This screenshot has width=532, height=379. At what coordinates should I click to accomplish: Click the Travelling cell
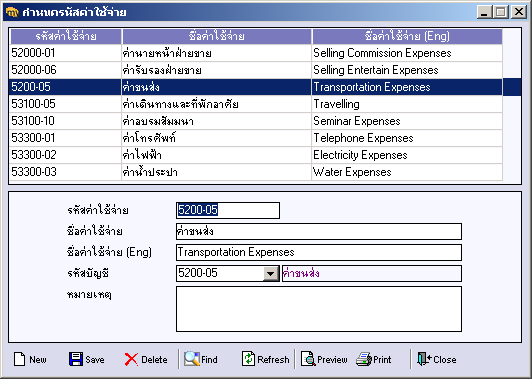point(407,104)
